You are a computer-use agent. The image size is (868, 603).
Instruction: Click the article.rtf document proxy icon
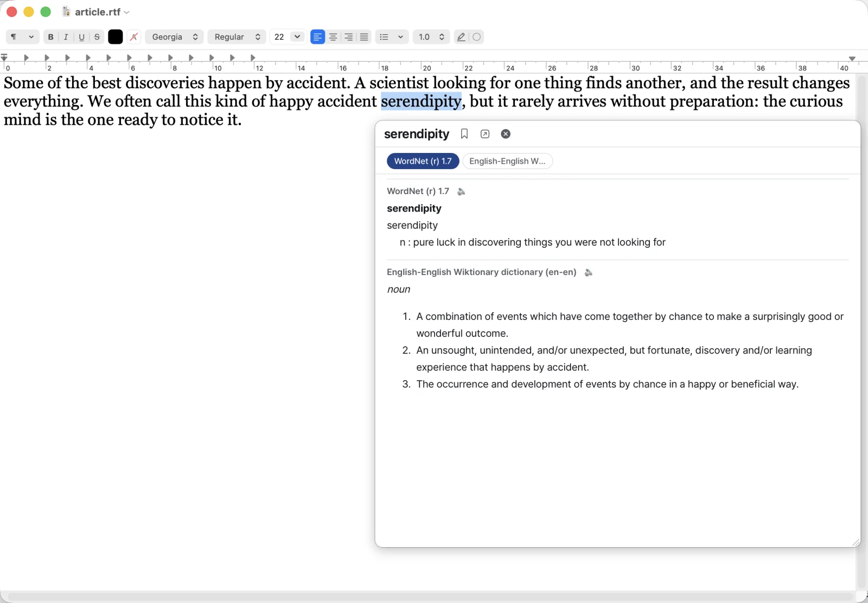click(66, 12)
